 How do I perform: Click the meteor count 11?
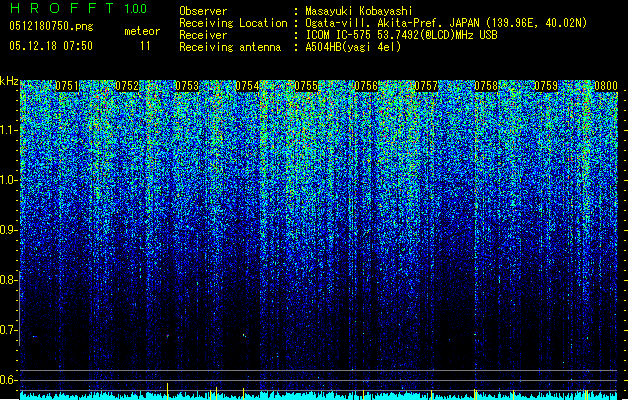point(145,46)
